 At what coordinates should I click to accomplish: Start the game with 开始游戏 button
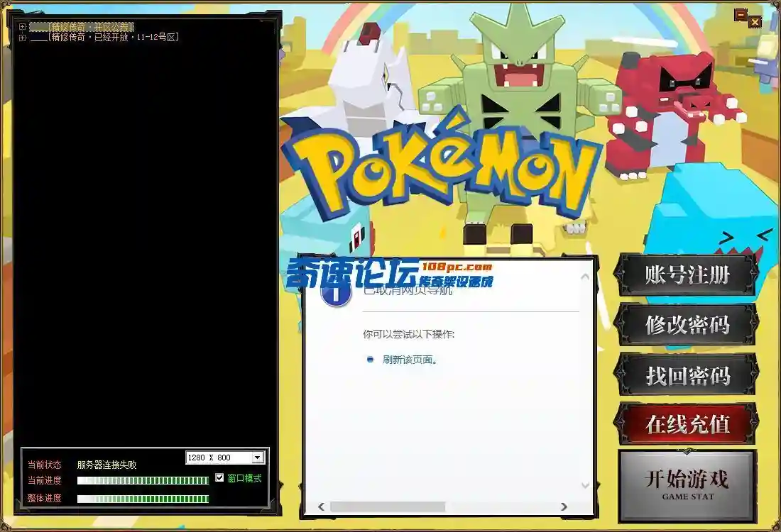click(x=687, y=485)
